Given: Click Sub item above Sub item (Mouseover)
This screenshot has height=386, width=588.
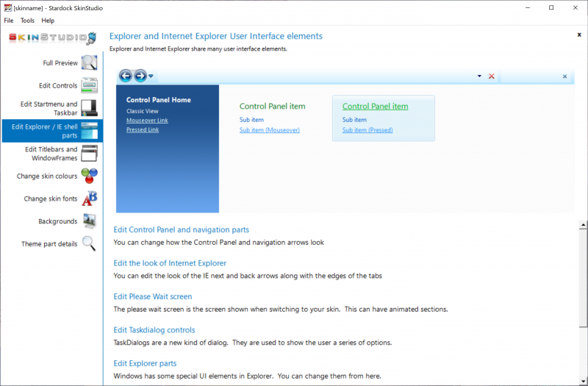Looking at the screenshot, I should pyautogui.click(x=251, y=120).
